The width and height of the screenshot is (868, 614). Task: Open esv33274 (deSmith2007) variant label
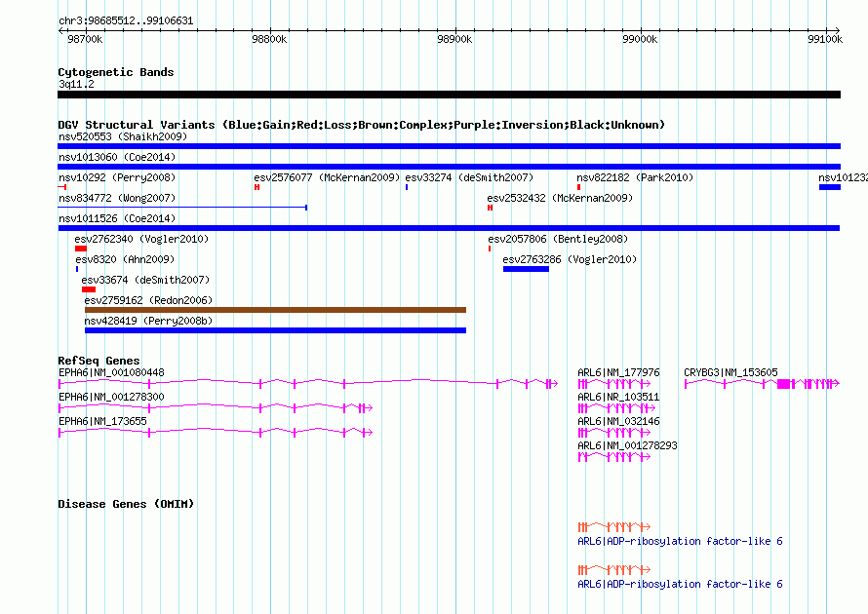(469, 177)
